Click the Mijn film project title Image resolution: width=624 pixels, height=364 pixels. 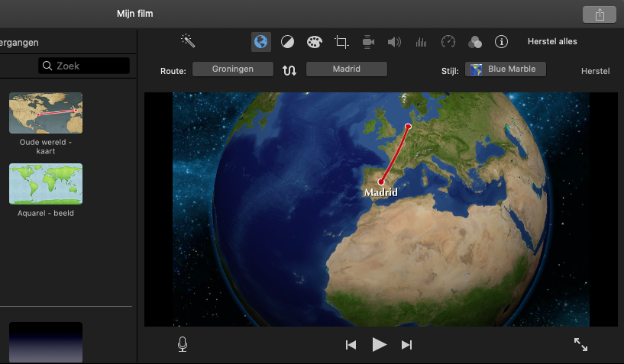coord(135,14)
